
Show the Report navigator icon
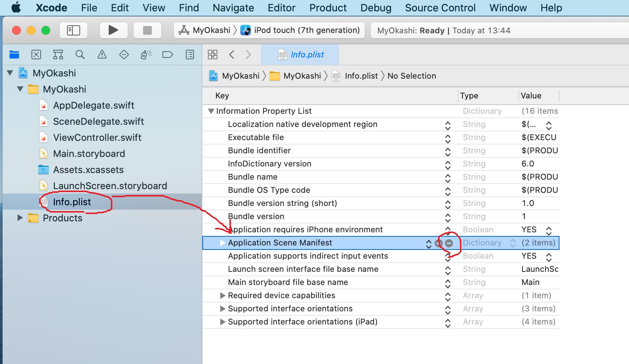[x=190, y=55]
